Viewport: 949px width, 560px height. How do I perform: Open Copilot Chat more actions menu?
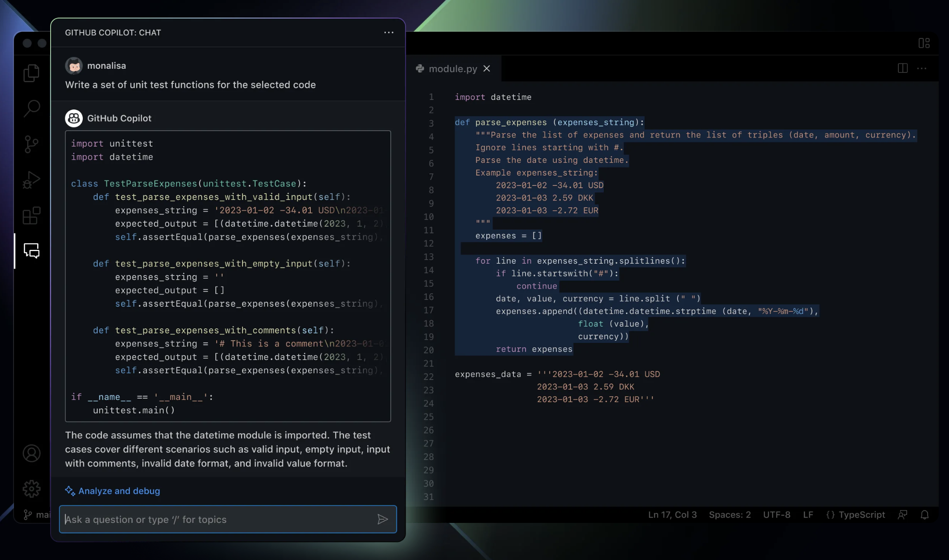pyautogui.click(x=389, y=33)
